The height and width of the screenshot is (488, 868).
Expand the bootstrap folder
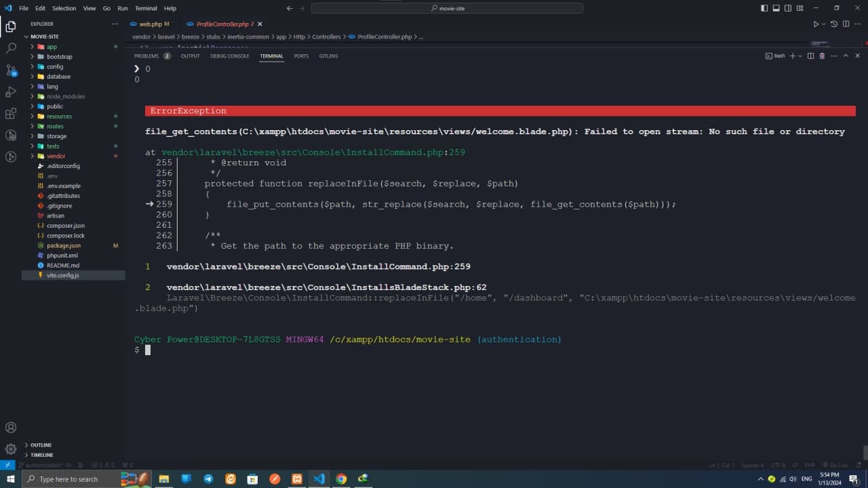tap(73, 57)
